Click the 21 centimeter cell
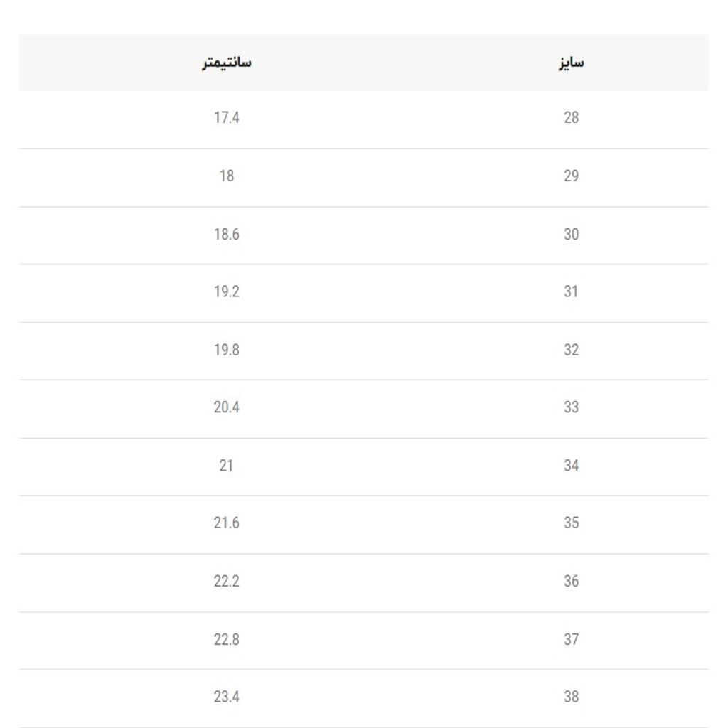The width and height of the screenshot is (728, 728). point(226,465)
